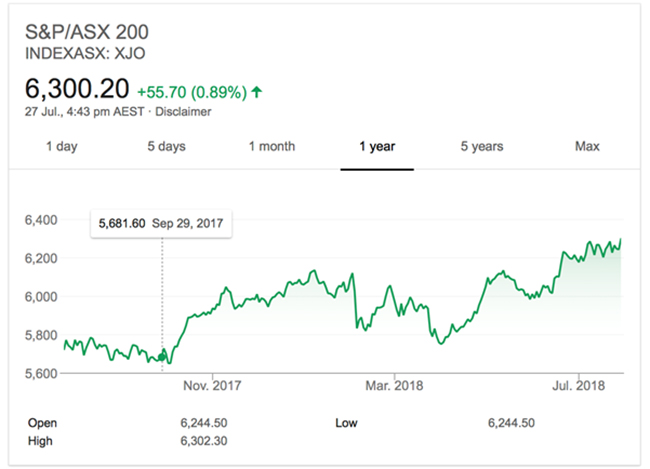650x469 pixels.
Task: Click the chart data point marker dot
Action: [x=163, y=354]
